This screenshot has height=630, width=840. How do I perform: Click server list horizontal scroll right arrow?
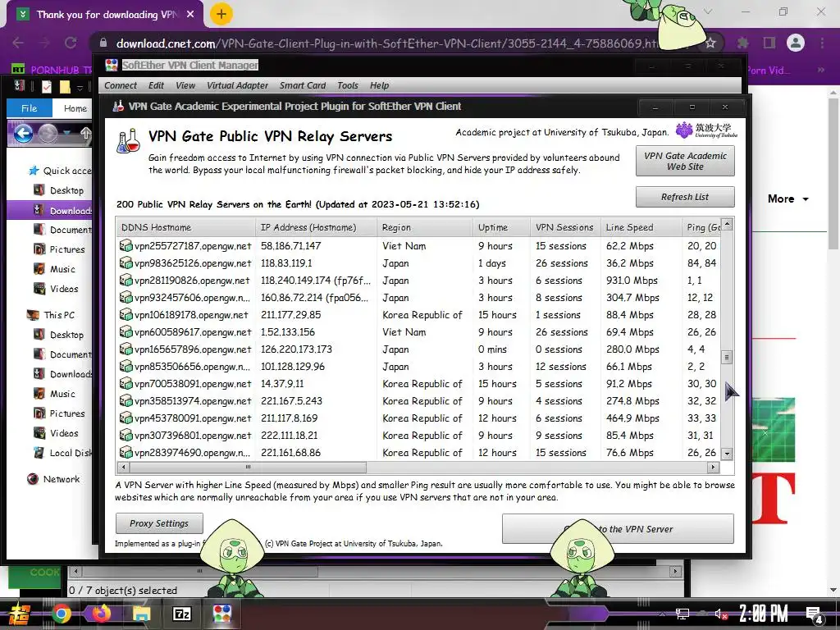[x=713, y=467]
